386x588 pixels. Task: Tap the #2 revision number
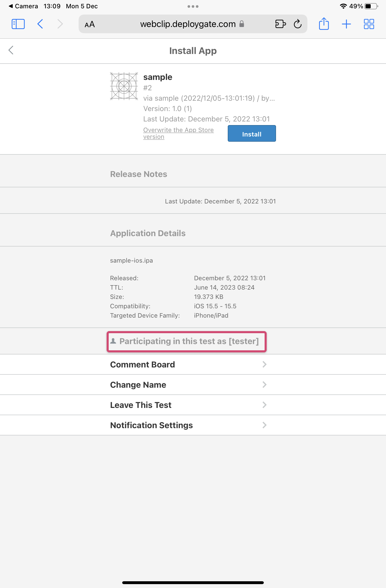pyautogui.click(x=147, y=88)
